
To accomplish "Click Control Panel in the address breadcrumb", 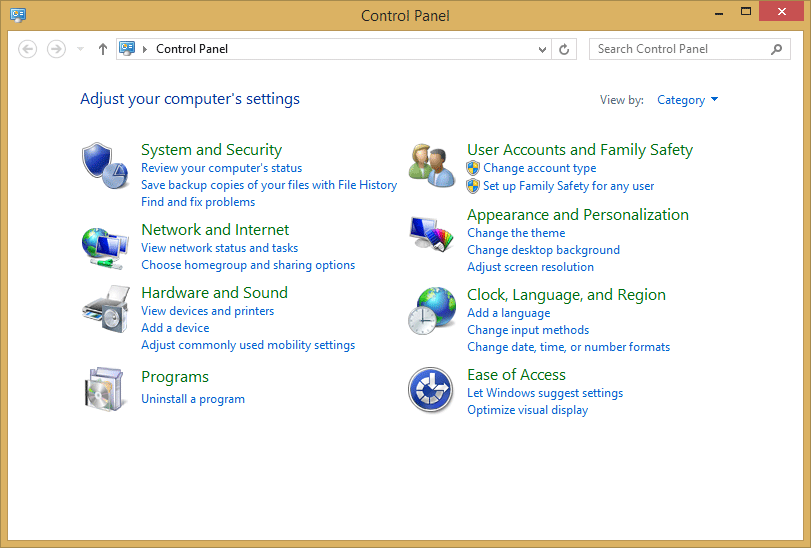I will pyautogui.click(x=192, y=49).
